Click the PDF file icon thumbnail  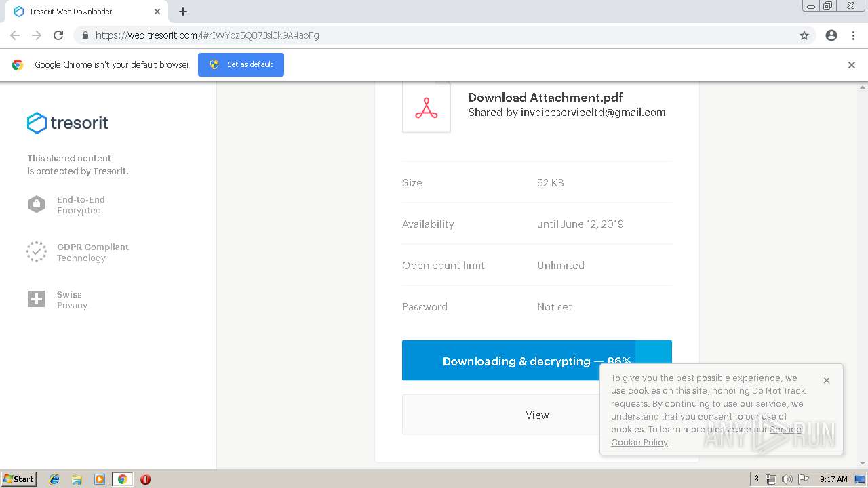tap(427, 108)
